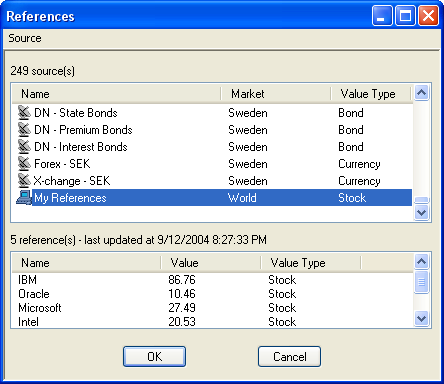Viewport: 444px width, 384px height.
Task: Click Stock value type of IBM
Action: coord(282,280)
